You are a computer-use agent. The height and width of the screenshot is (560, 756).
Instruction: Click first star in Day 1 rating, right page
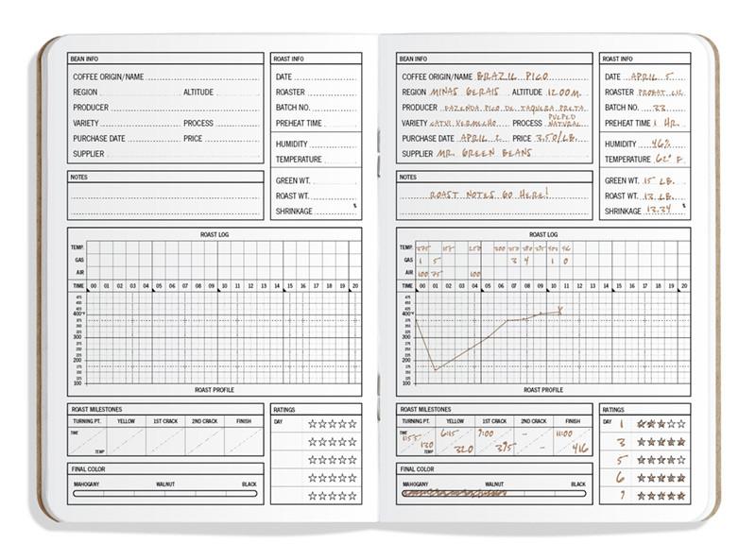(x=641, y=424)
